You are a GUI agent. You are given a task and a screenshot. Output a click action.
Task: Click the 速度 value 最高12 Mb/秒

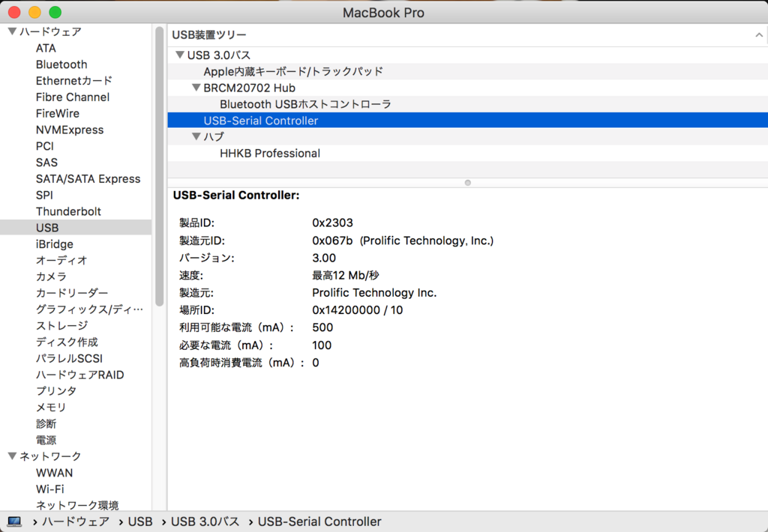346,276
